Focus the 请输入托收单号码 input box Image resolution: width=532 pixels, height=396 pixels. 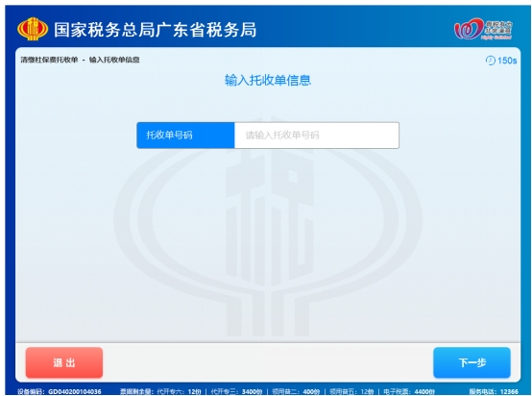coord(317,136)
